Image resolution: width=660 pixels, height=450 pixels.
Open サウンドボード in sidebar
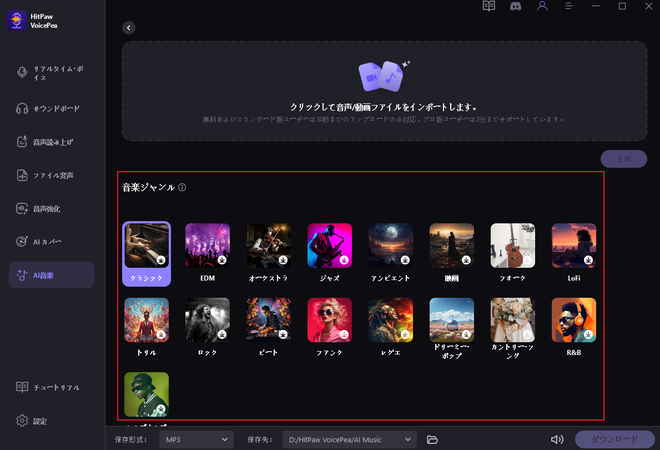(x=51, y=109)
